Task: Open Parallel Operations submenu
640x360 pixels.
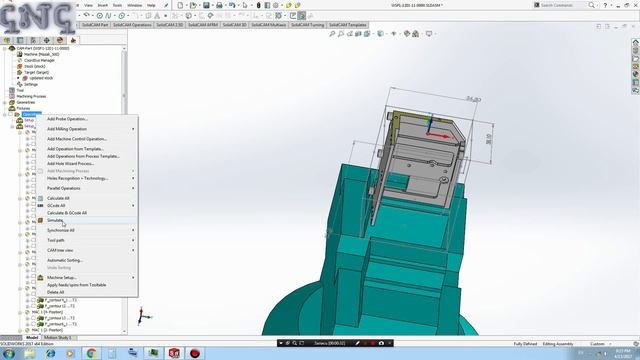Action: coord(87,188)
